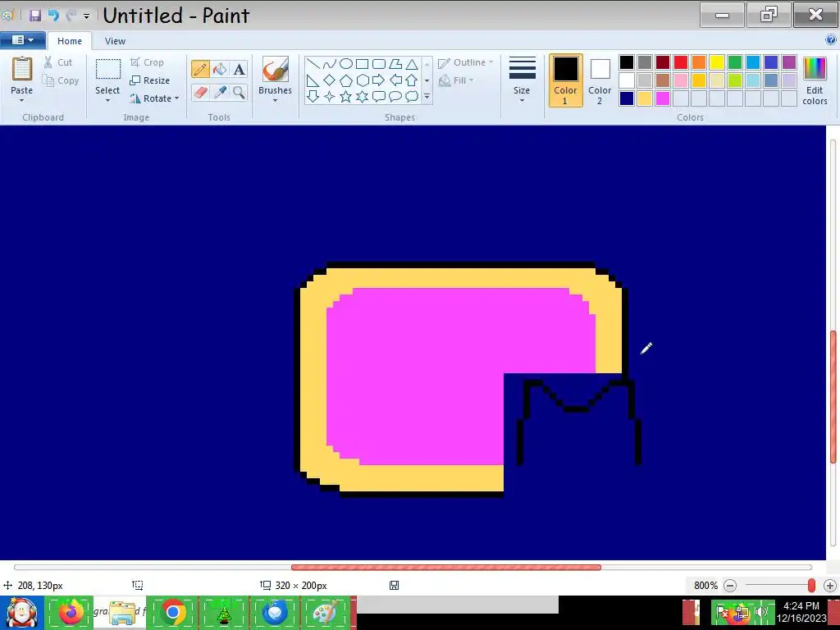This screenshot has width=840, height=630.
Task: Choose the Five-point star shape
Action: [x=346, y=97]
